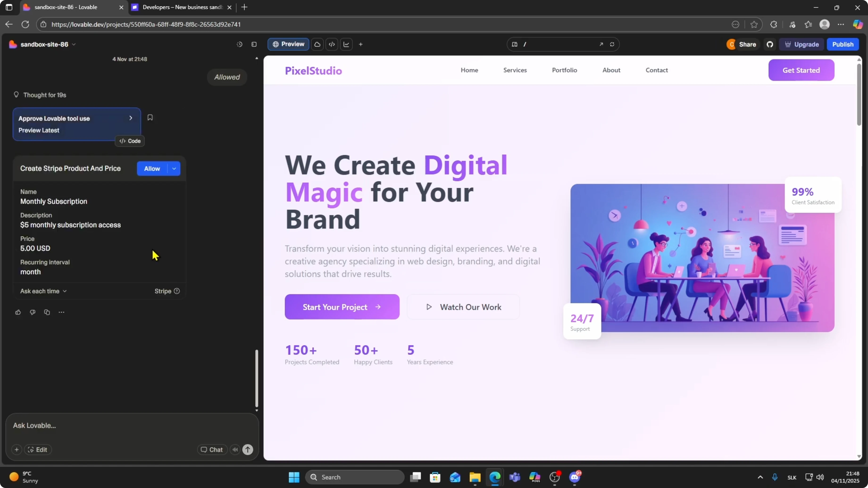Add page to favorites star icon

coord(754,24)
